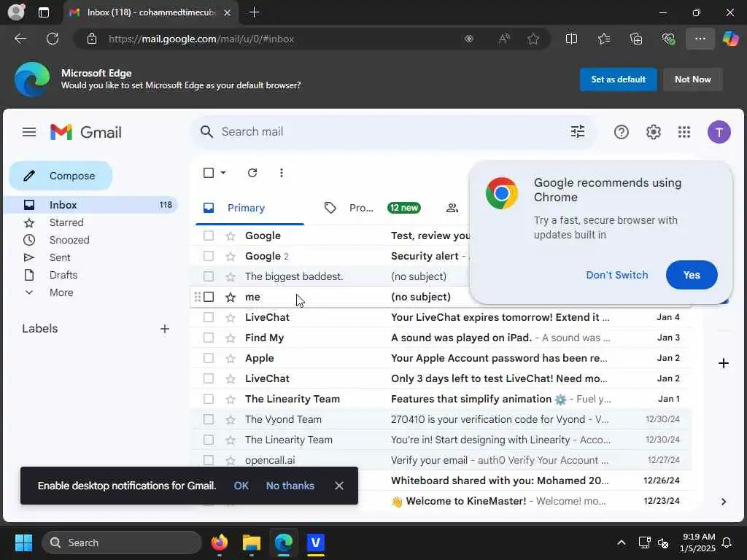Image resolution: width=747 pixels, height=560 pixels.
Task: Check the select-all checkbox
Action: pos(209,173)
